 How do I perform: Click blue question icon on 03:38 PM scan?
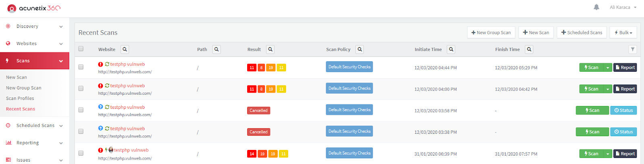click(x=101, y=128)
